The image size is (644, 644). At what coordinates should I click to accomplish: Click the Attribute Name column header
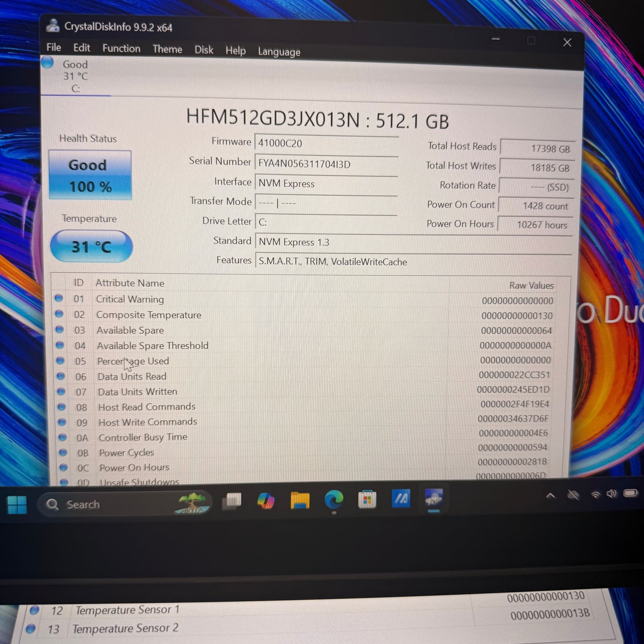click(x=130, y=283)
